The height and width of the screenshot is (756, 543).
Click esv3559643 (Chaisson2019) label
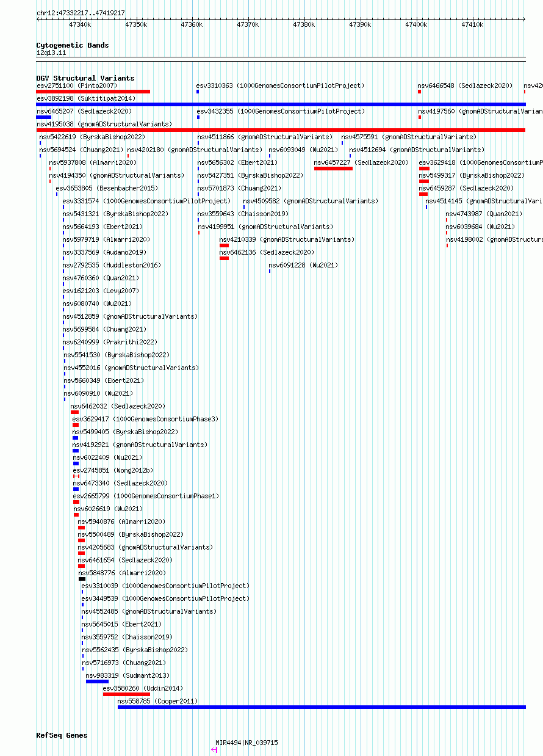tap(243, 214)
